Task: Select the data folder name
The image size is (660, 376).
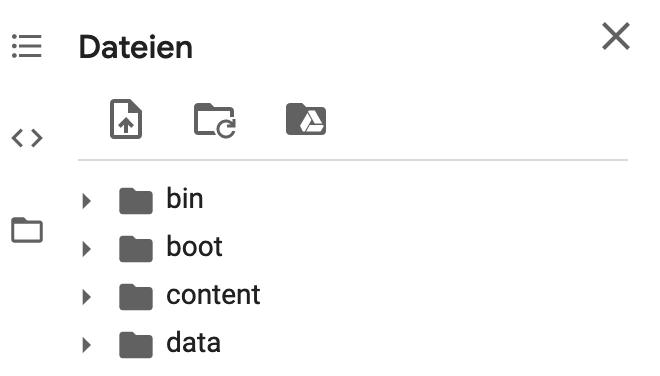Action: (x=194, y=342)
